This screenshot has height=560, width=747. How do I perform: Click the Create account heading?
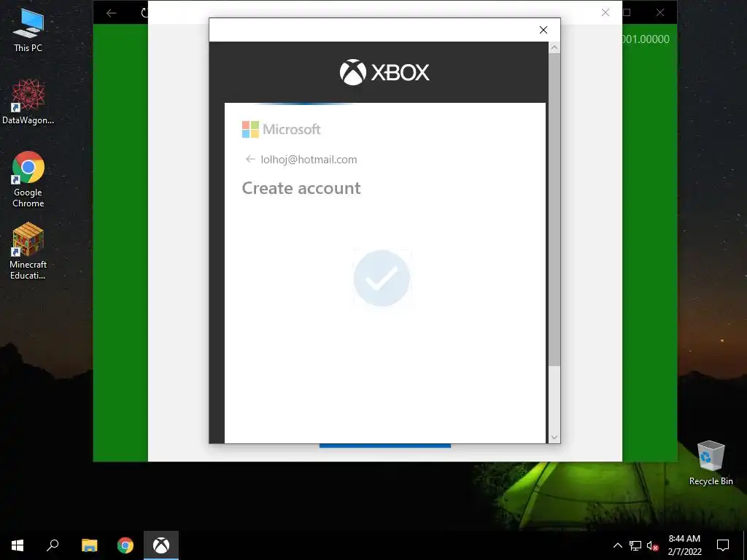301,188
